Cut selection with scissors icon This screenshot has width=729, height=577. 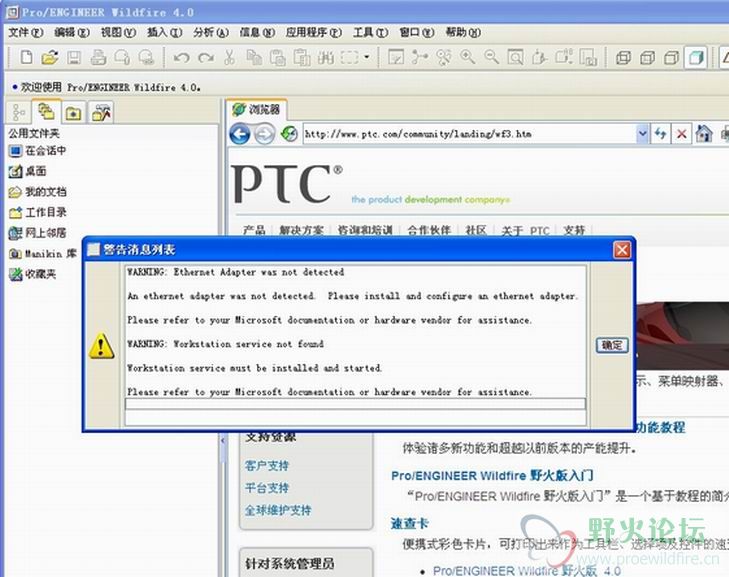(229, 57)
